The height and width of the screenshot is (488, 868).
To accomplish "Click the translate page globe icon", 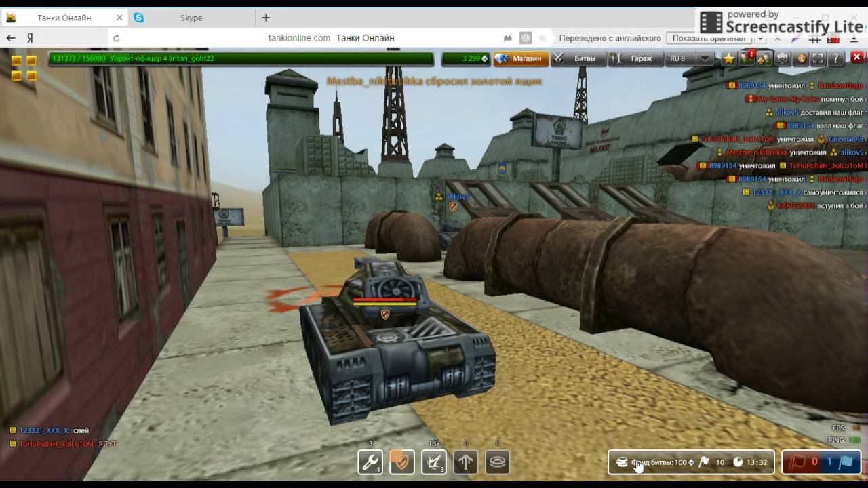I will pos(526,38).
